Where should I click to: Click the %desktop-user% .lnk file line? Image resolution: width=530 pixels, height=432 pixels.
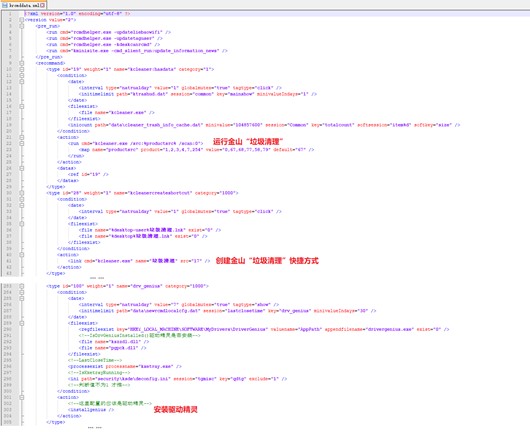150,230
